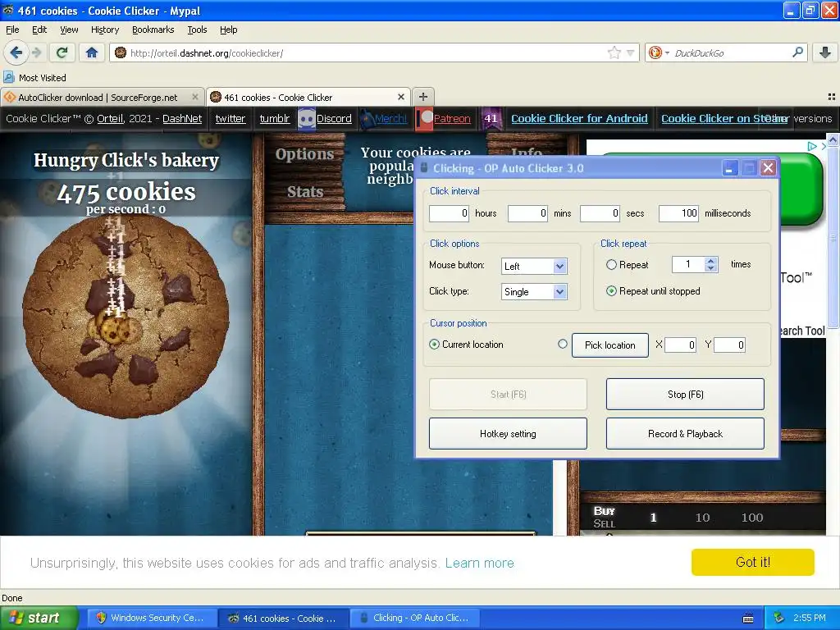Accept cookies with Got it! button
Viewport: 840px width, 630px height.
point(753,562)
